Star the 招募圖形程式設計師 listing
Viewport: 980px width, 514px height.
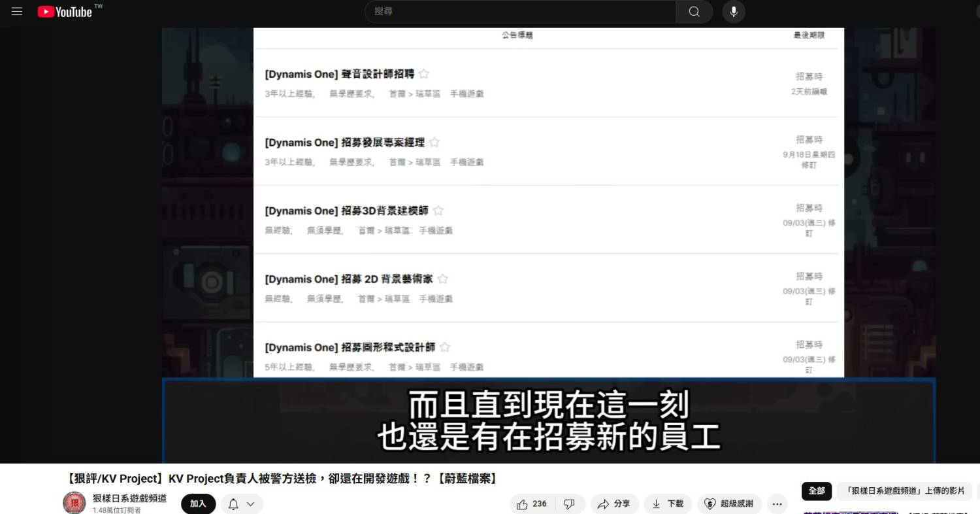coord(445,347)
